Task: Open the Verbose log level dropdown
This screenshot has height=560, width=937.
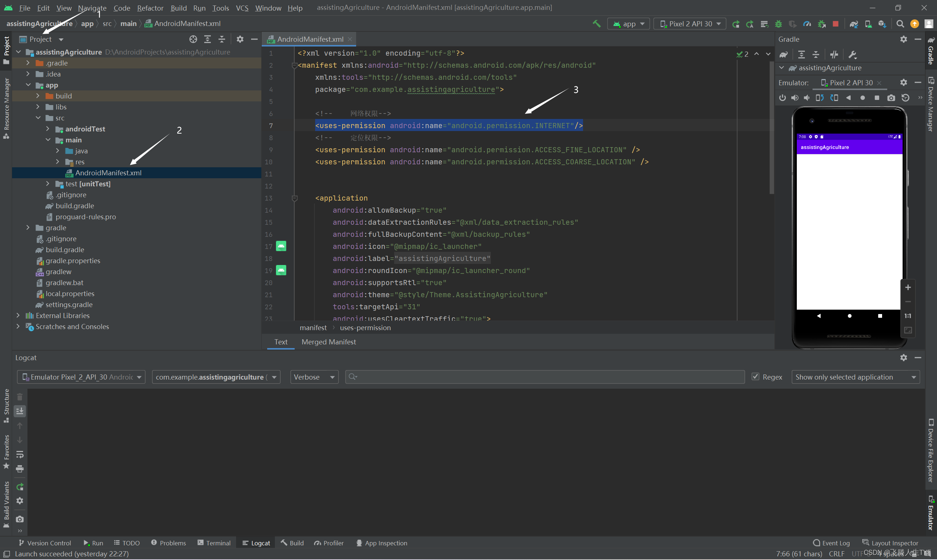Action: 314,377
